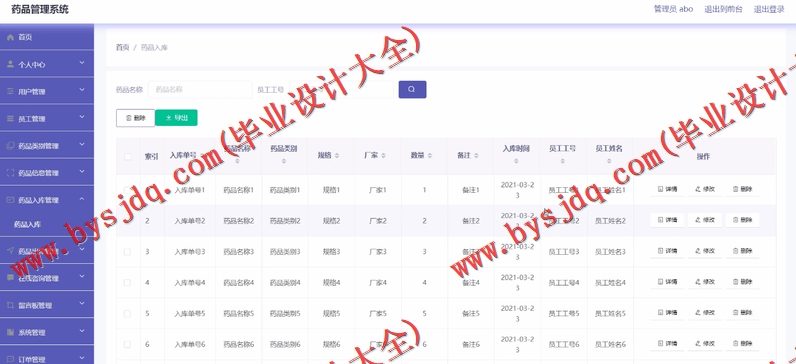Focus the 药品名称 search input

tap(200, 89)
